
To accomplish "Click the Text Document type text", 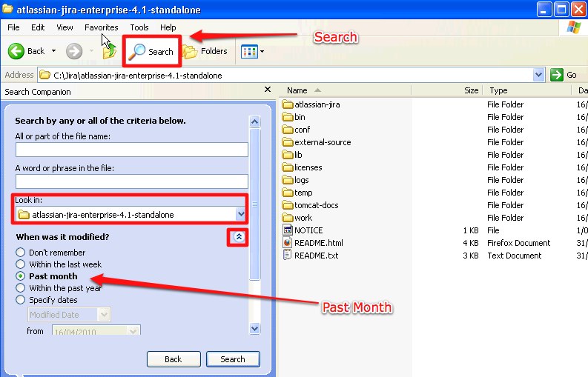I will click(514, 256).
